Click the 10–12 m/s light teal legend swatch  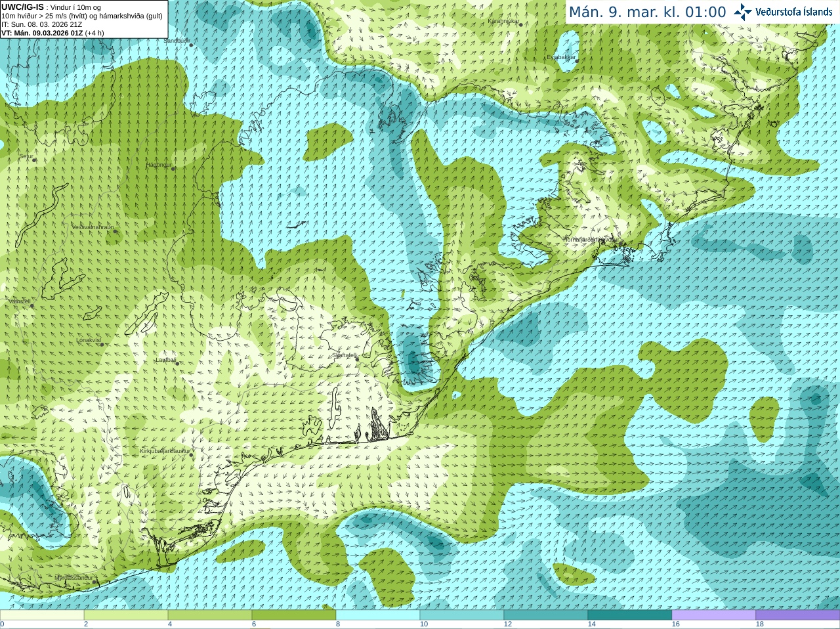click(x=462, y=615)
